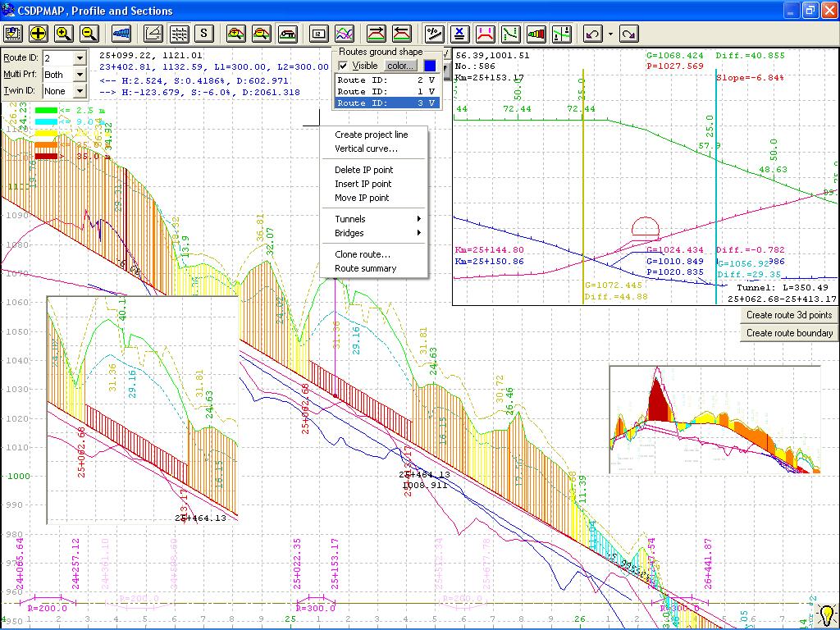Click the R=300.0 curve label near 25+022.35
The image size is (840, 630).
[316, 608]
